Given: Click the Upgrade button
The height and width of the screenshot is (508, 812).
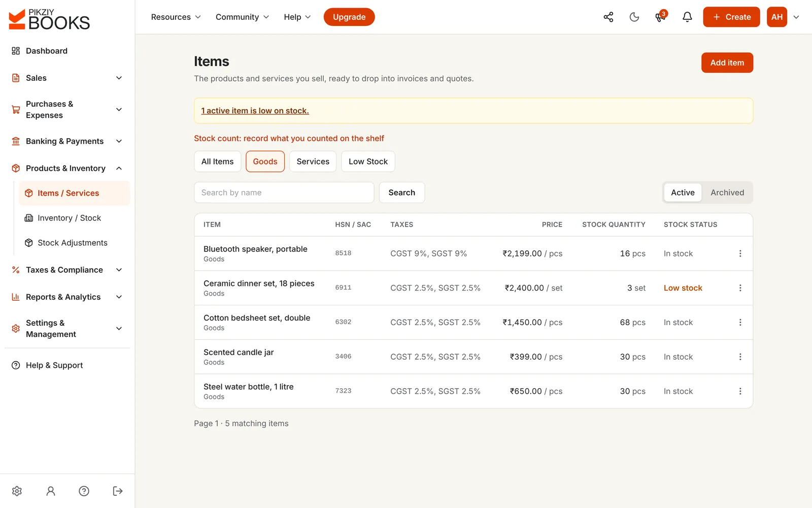Looking at the screenshot, I should [x=349, y=17].
